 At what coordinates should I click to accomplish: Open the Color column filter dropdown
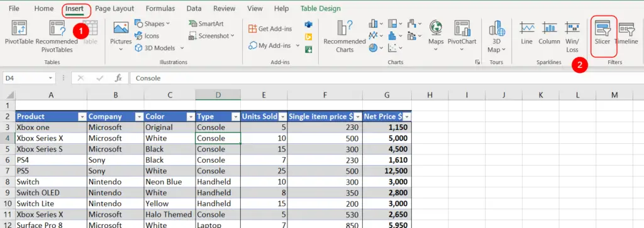tap(191, 117)
